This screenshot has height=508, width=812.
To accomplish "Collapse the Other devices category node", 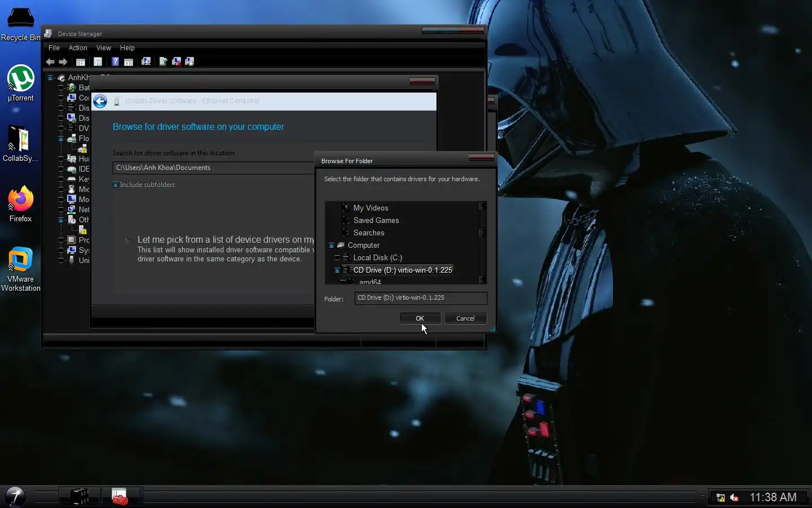I will (61, 220).
